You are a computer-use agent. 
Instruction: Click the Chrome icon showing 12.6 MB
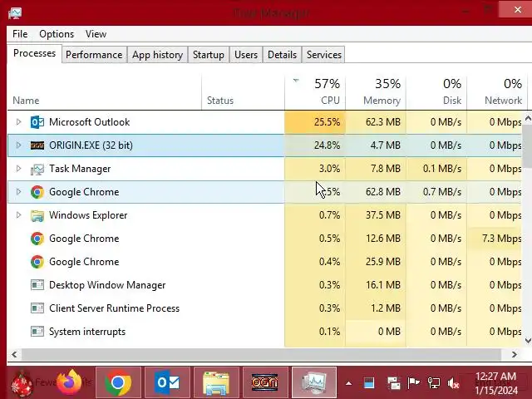pyautogui.click(x=37, y=239)
